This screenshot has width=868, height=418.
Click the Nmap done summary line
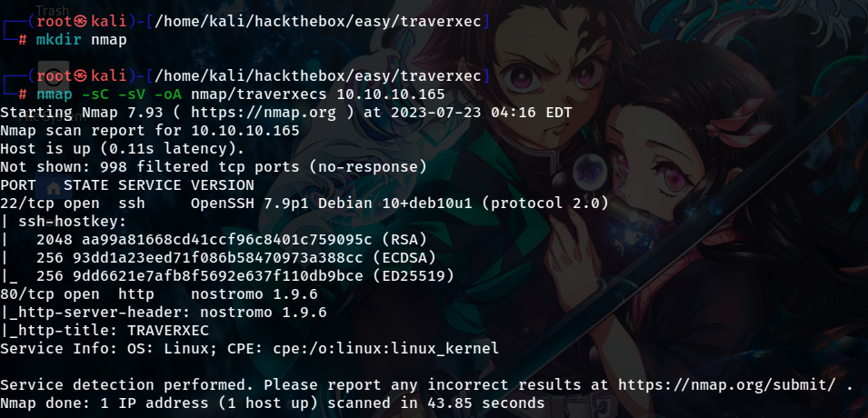coord(273,403)
